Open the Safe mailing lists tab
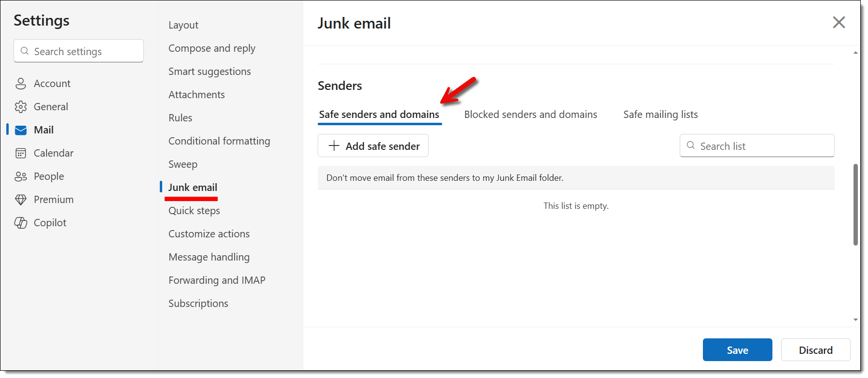Screen dimensions: 868x378 (660, 115)
